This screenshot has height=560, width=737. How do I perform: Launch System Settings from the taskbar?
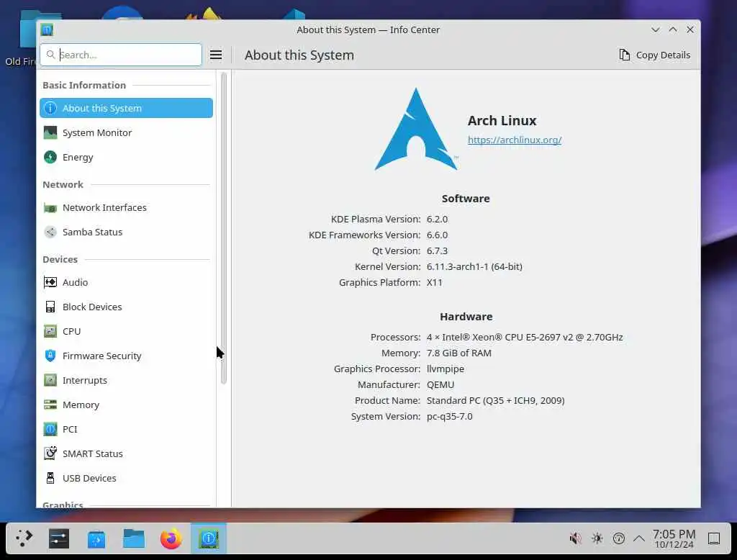point(59,538)
